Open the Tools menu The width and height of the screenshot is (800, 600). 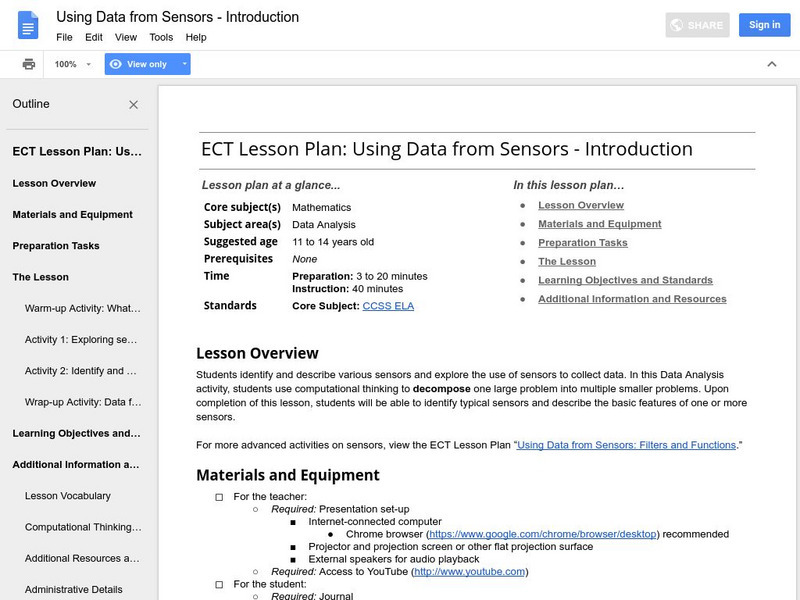point(161,37)
